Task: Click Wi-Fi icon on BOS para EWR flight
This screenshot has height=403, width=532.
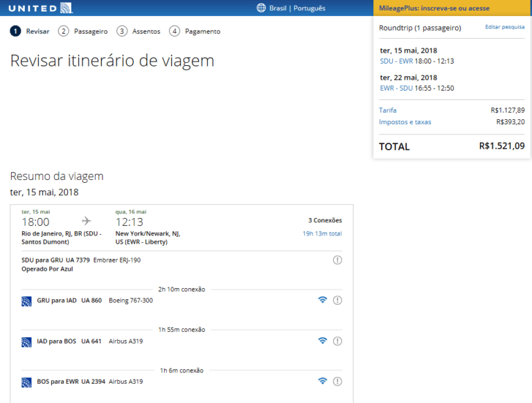Action: pyautogui.click(x=322, y=381)
